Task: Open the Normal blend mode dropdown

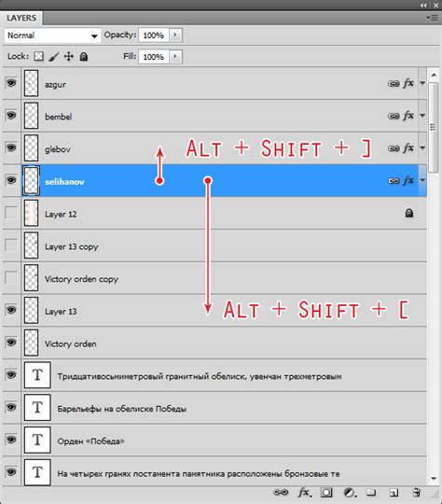Action: [x=52, y=35]
